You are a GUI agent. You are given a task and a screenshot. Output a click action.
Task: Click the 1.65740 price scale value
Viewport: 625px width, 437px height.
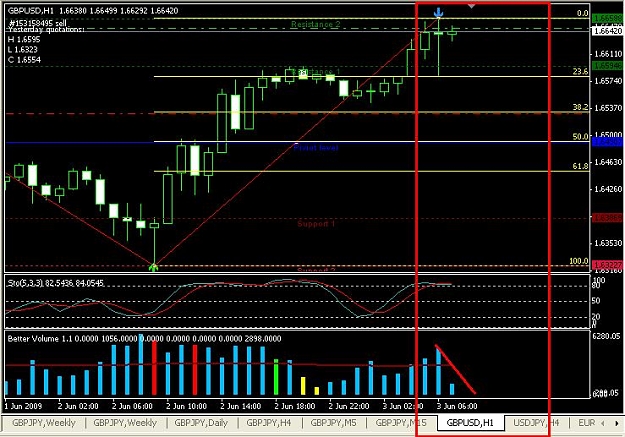[x=608, y=81]
